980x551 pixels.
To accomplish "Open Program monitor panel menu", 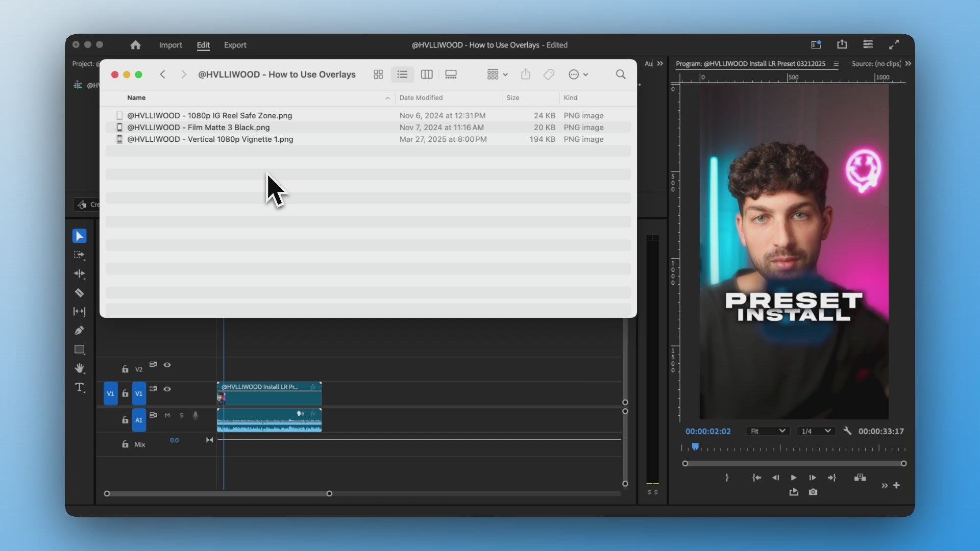I will [836, 64].
